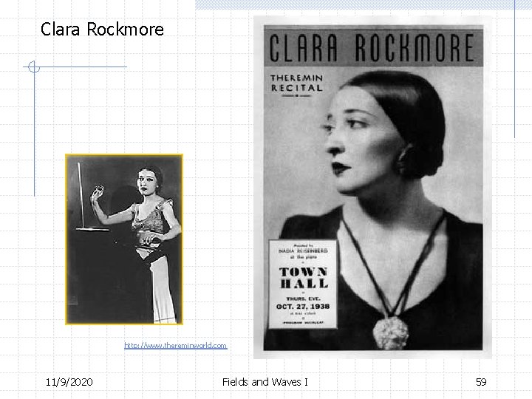Click the photo of Clara playing theremin
Viewport: 532px width, 399px height.
pyautogui.click(x=124, y=239)
